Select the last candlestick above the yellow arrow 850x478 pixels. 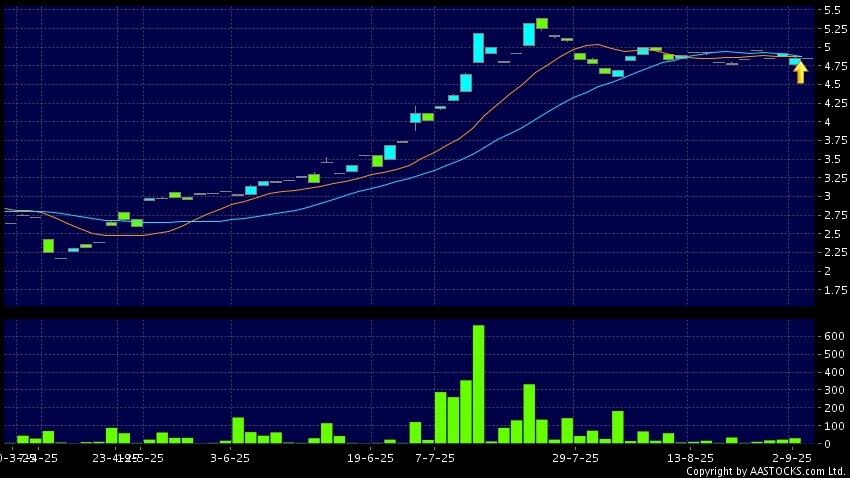[796, 61]
